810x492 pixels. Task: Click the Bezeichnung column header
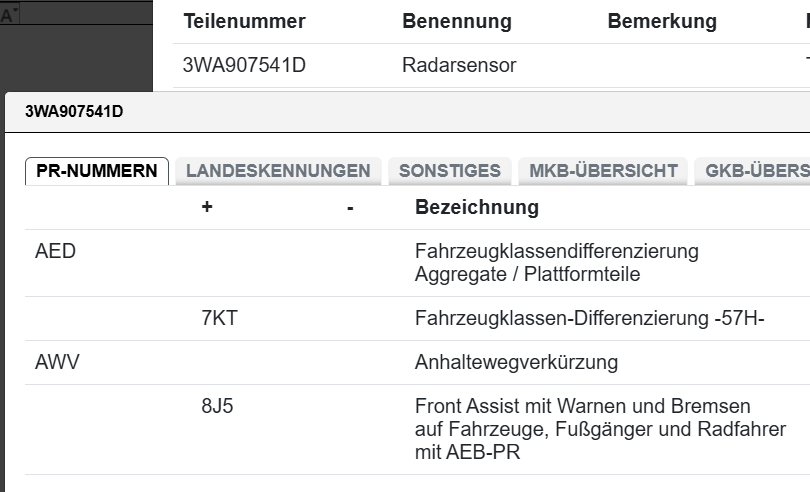click(x=476, y=208)
